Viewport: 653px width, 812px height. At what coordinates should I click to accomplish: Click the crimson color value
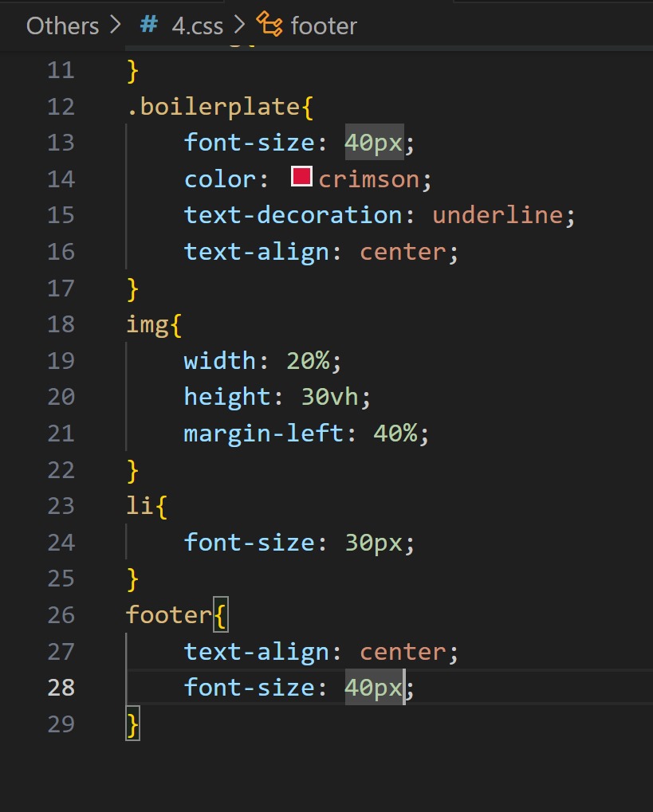tap(368, 180)
